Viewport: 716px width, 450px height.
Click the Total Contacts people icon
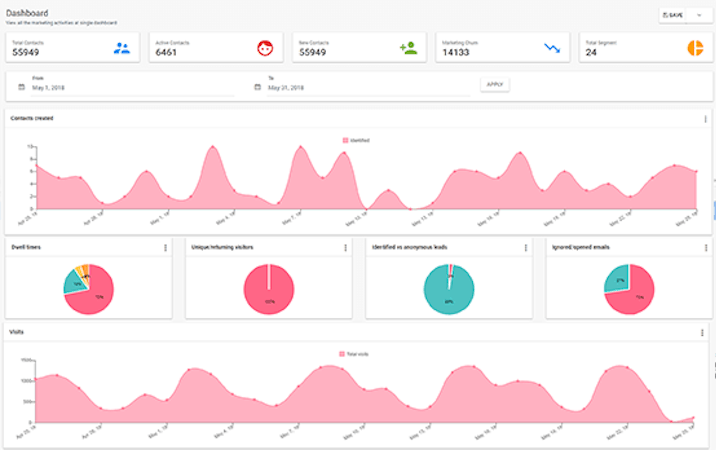pyautogui.click(x=121, y=48)
